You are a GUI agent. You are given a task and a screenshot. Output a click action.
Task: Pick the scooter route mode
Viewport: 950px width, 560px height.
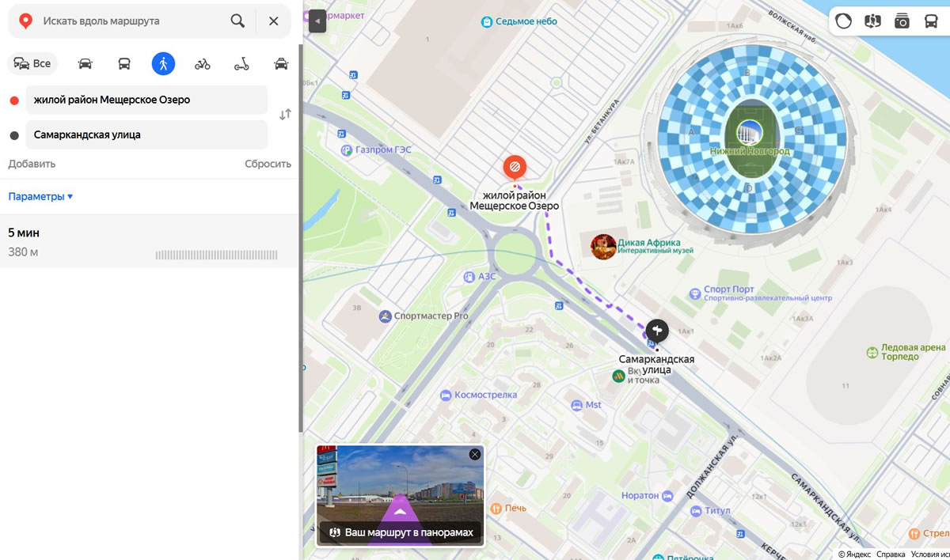click(x=241, y=64)
